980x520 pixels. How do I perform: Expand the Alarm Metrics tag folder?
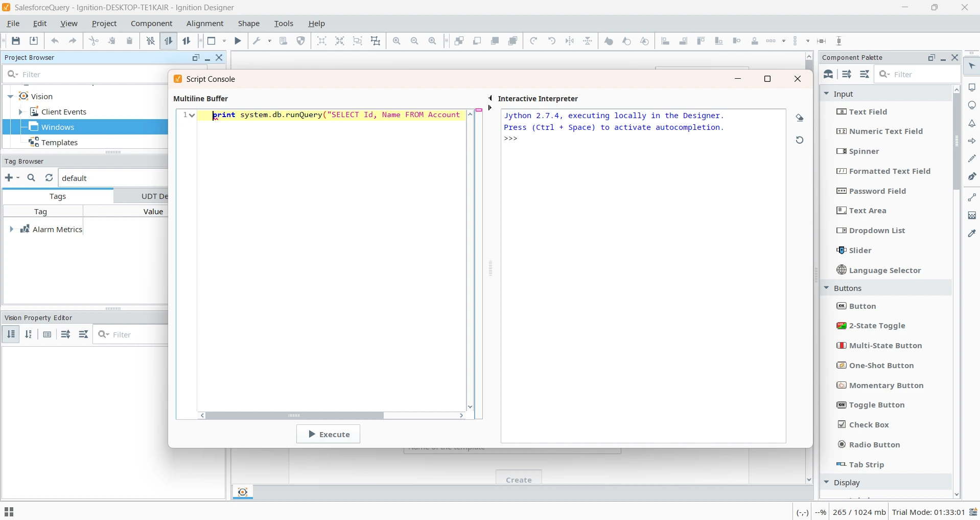click(x=11, y=230)
